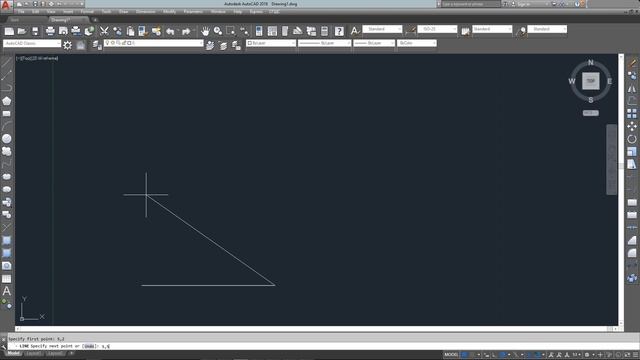640x360 pixels.
Task: Select the Hatch tool
Action: [x=7, y=240]
